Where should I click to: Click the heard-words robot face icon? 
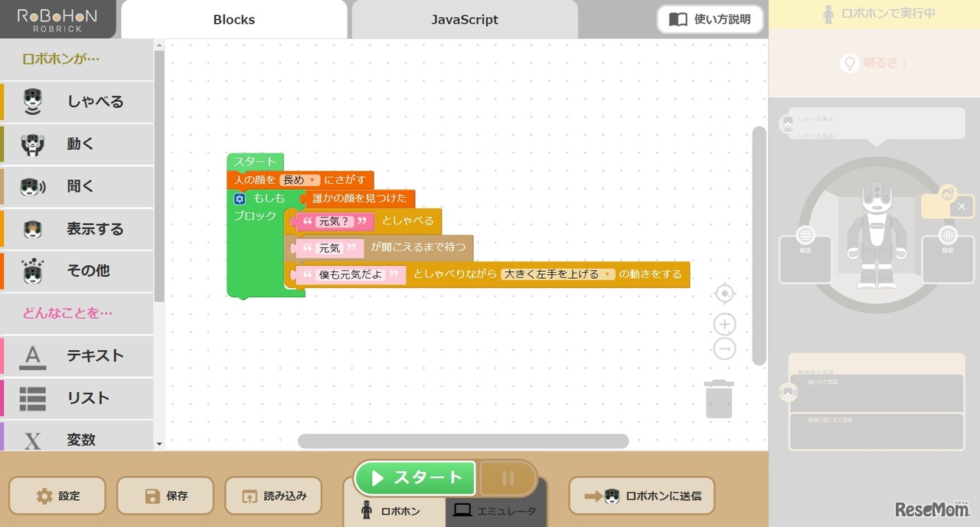(x=788, y=392)
